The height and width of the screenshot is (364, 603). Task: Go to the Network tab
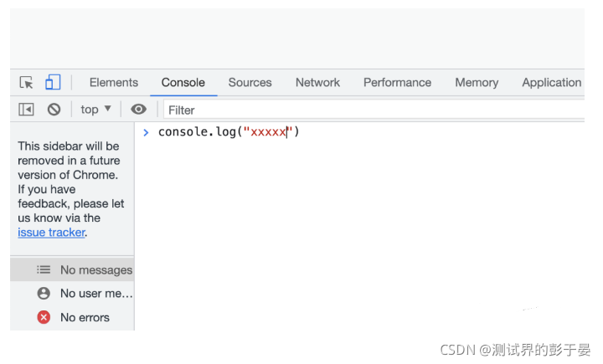[317, 82]
